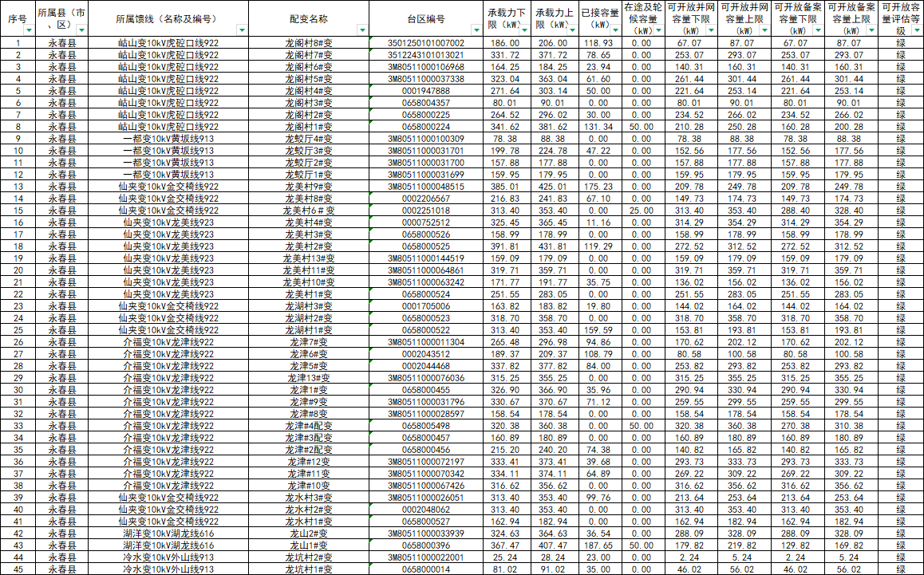The image size is (924, 575).
Task: Open the 所属县（市、区） filter dropdown
Action: (x=81, y=30)
